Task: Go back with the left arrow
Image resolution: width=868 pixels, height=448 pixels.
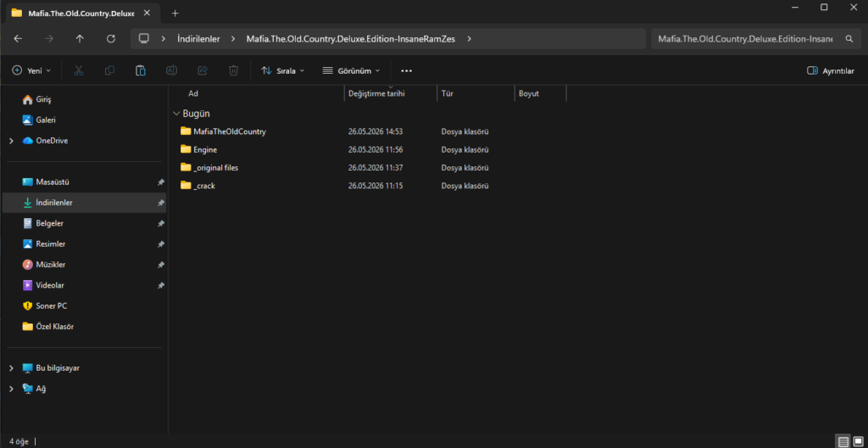Action: [x=18, y=39]
